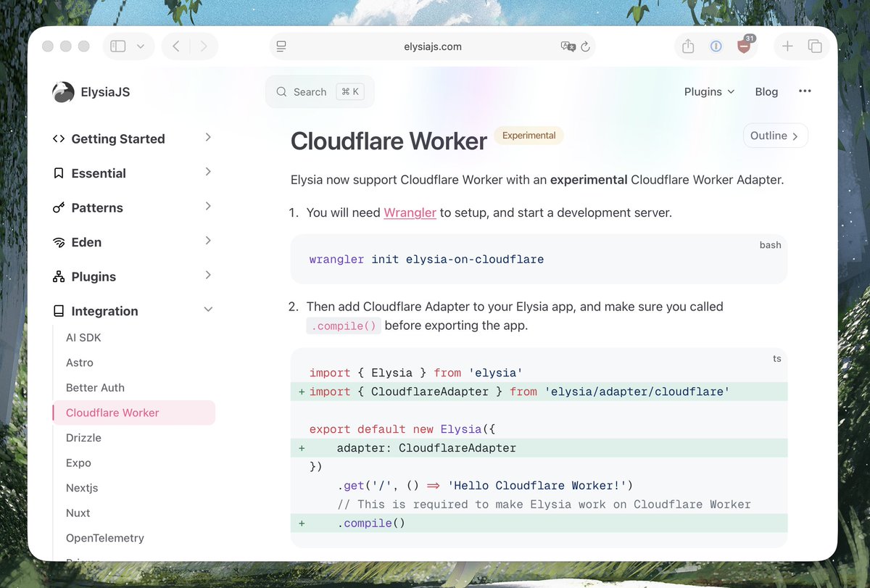
Task: Open the Search box
Action: tap(320, 92)
